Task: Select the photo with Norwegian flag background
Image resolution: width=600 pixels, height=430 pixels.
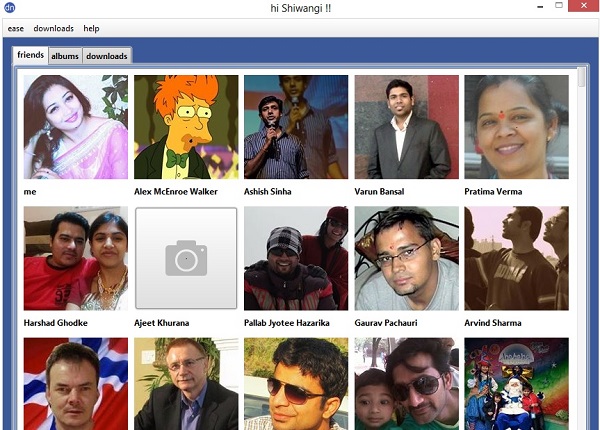Action: (x=76, y=384)
